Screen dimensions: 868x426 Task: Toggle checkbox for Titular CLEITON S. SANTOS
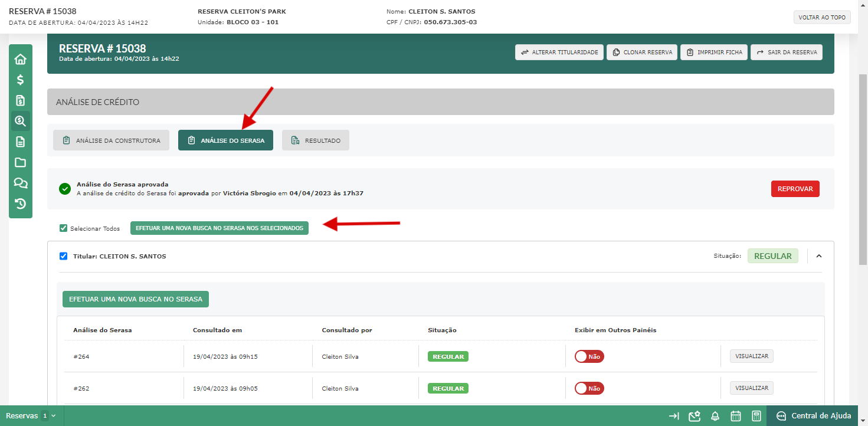[x=64, y=256]
